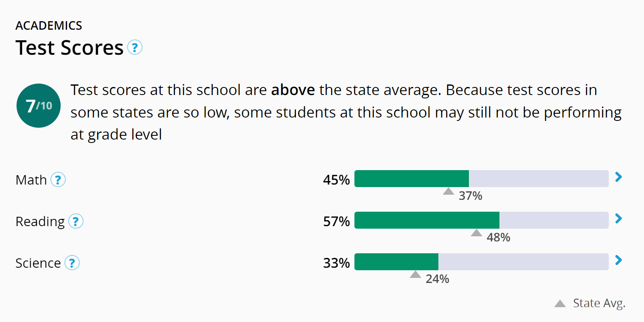Viewport: 644px width, 322px height.
Task: Click the Test Scores heading
Action: pos(70,48)
